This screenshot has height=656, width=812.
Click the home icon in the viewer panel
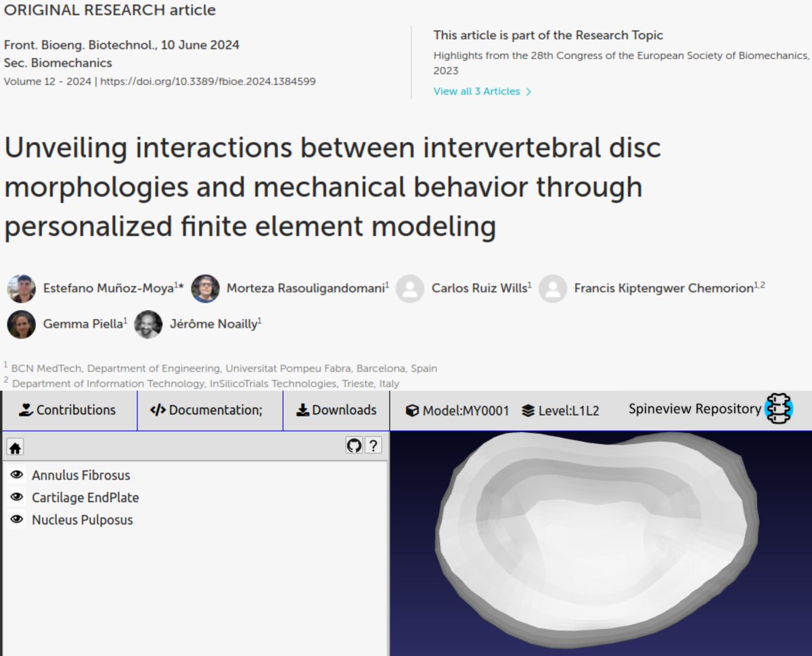point(15,447)
